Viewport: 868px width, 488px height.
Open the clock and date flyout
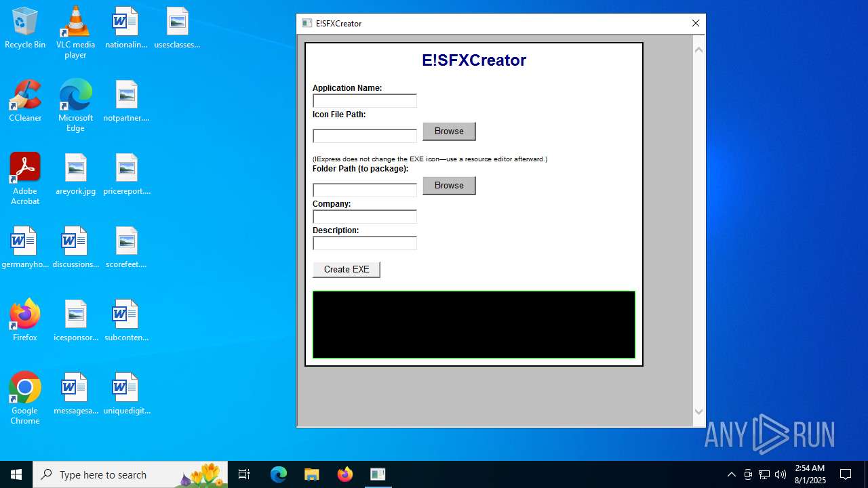(x=810, y=474)
